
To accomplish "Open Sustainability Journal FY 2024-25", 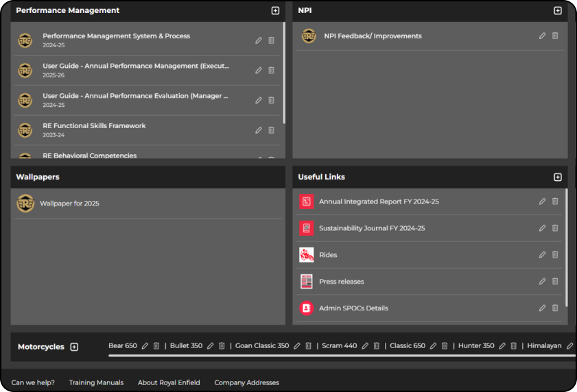I will point(372,228).
